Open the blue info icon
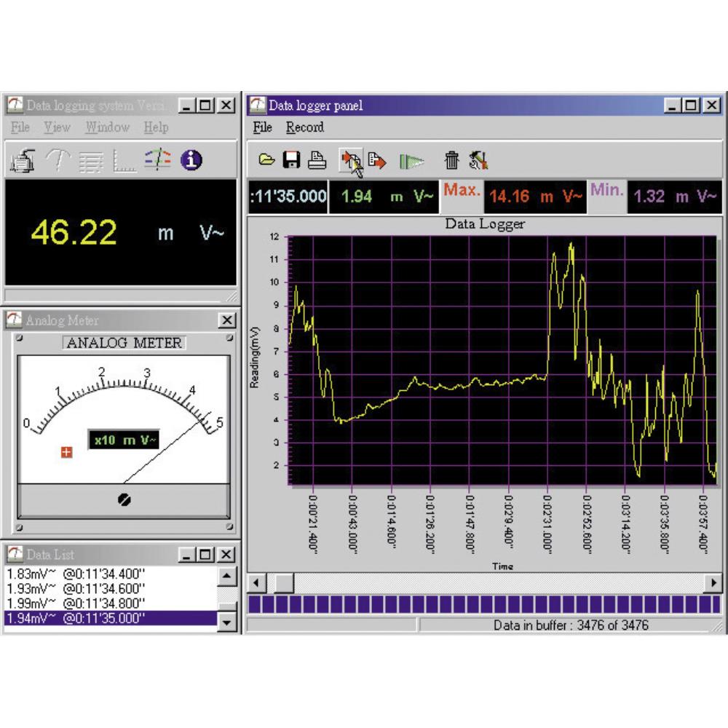The width and height of the screenshot is (728, 728). pyautogui.click(x=191, y=160)
